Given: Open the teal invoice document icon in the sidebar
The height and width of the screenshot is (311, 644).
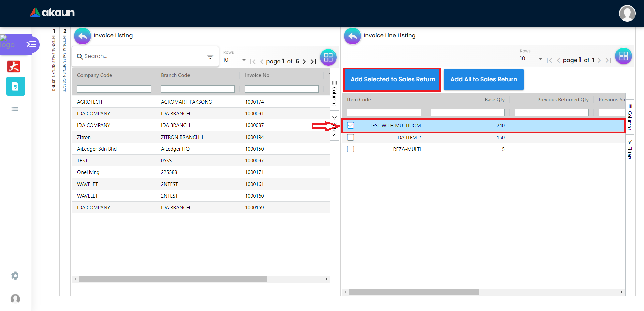Looking at the screenshot, I should [15, 86].
